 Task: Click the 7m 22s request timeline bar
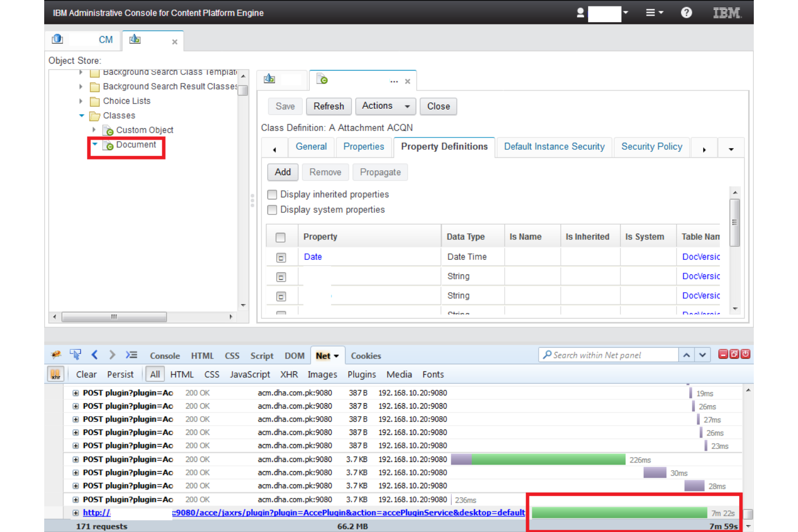click(619, 513)
